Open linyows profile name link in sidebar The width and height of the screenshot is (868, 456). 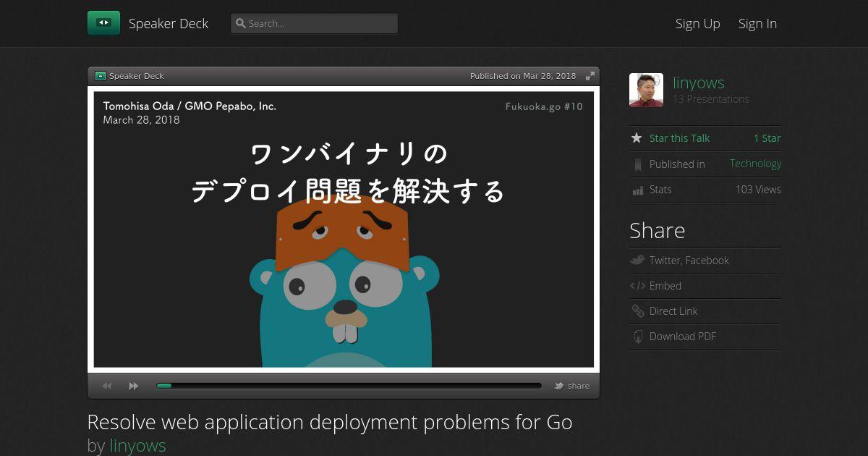[x=699, y=83]
